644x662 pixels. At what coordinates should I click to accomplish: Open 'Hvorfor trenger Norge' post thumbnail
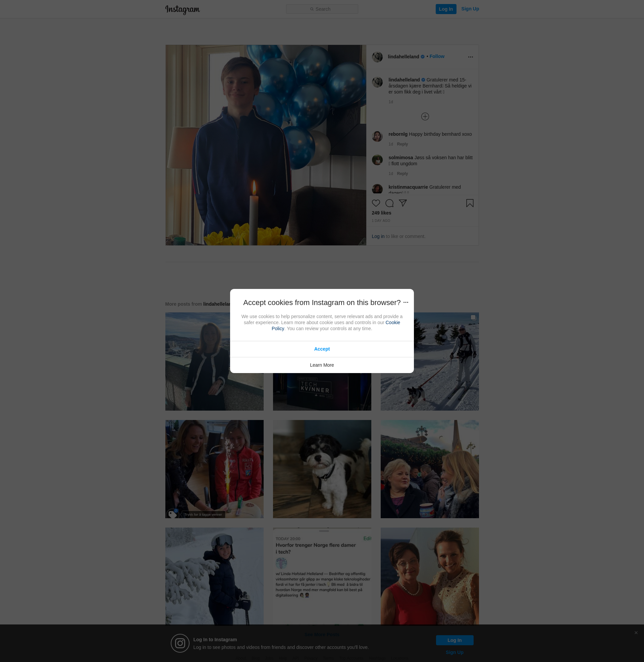point(322,577)
